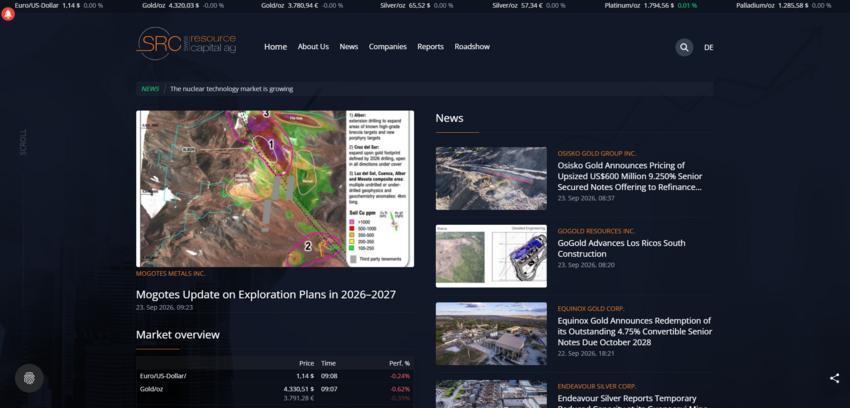Click the Perf. % column header
Image resolution: width=850 pixels, height=408 pixels.
pos(400,363)
